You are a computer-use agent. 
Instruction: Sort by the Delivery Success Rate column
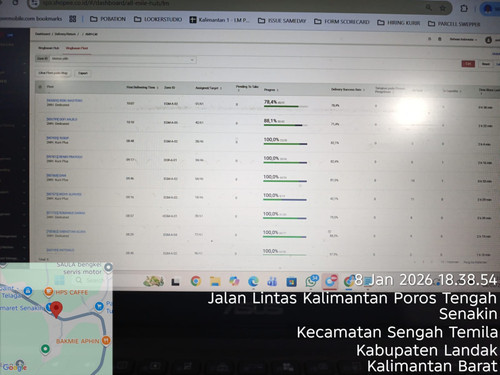tap(348, 89)
